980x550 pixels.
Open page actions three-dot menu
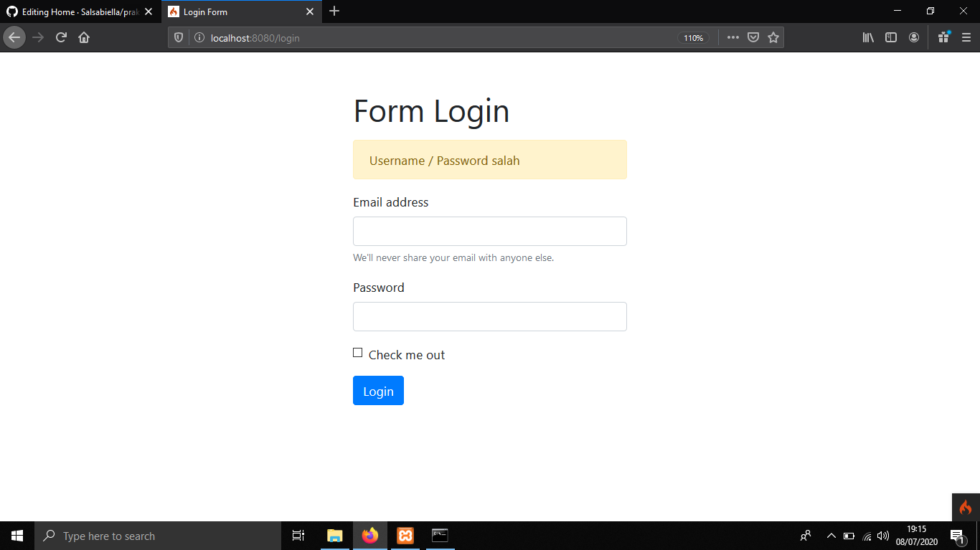click(732, 37)
